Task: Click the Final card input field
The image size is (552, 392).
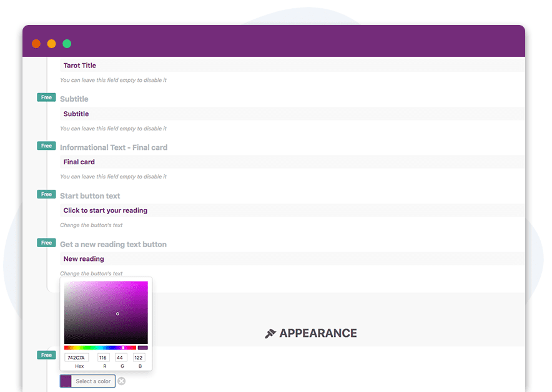Action: pos(292,162)
